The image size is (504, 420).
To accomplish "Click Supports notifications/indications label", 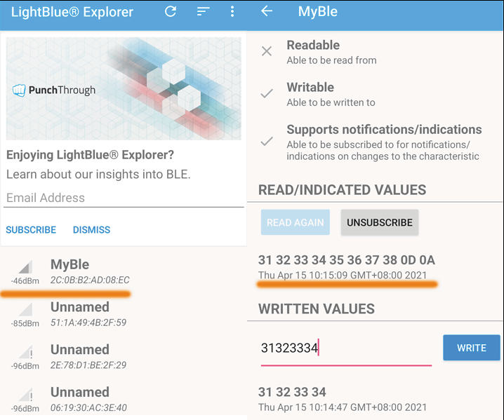I will tap(384, 130).
